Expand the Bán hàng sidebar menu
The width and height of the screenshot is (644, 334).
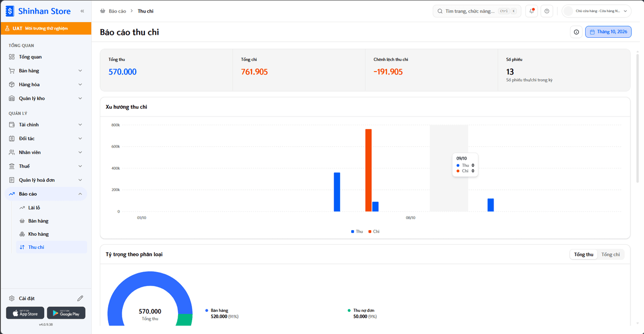pyautogui.click(x=46, y=71)
